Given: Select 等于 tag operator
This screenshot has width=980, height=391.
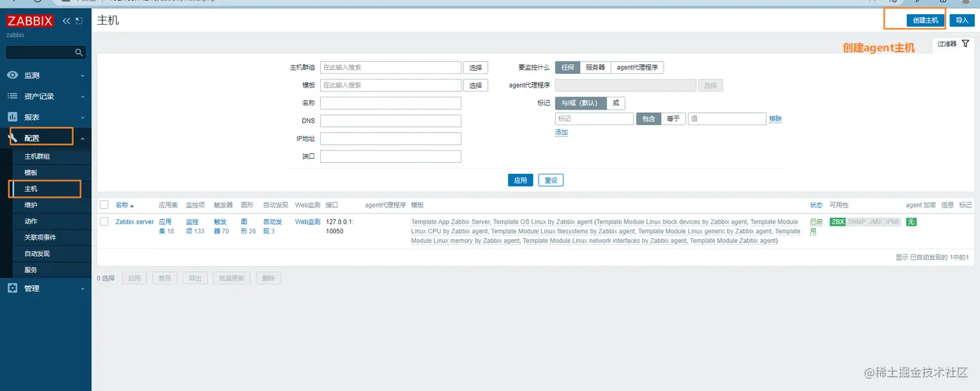Looking at the screenshot, I should 673,119.
